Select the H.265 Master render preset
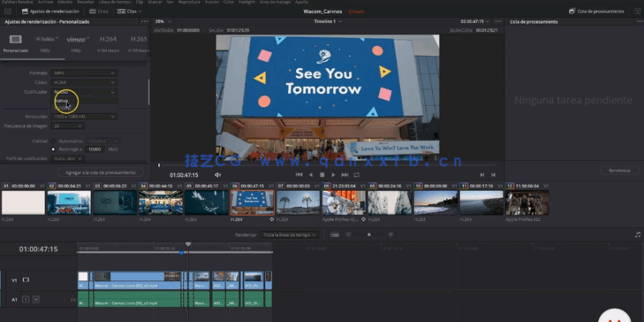 pyautogui.click(x=139, y=43)
